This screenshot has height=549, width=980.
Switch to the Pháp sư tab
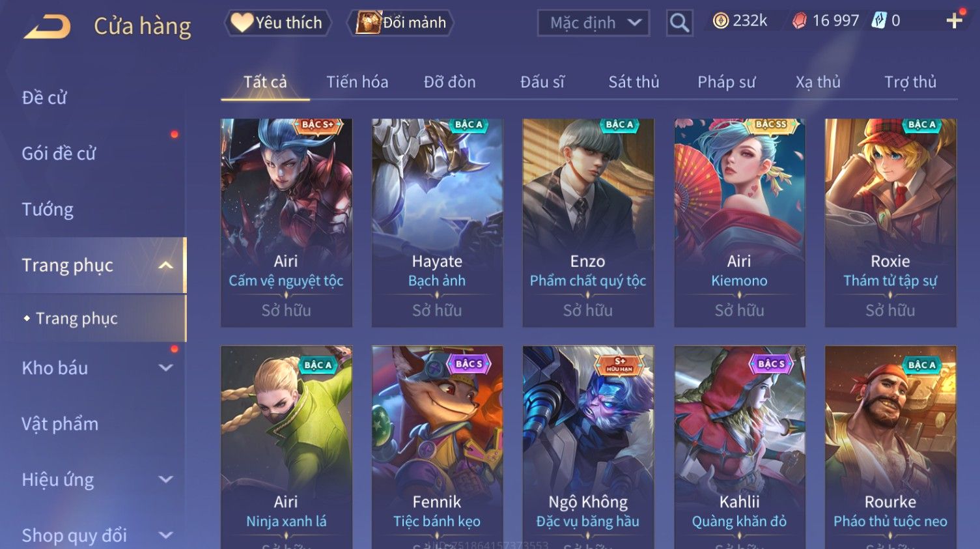click(x=726, y=82)
